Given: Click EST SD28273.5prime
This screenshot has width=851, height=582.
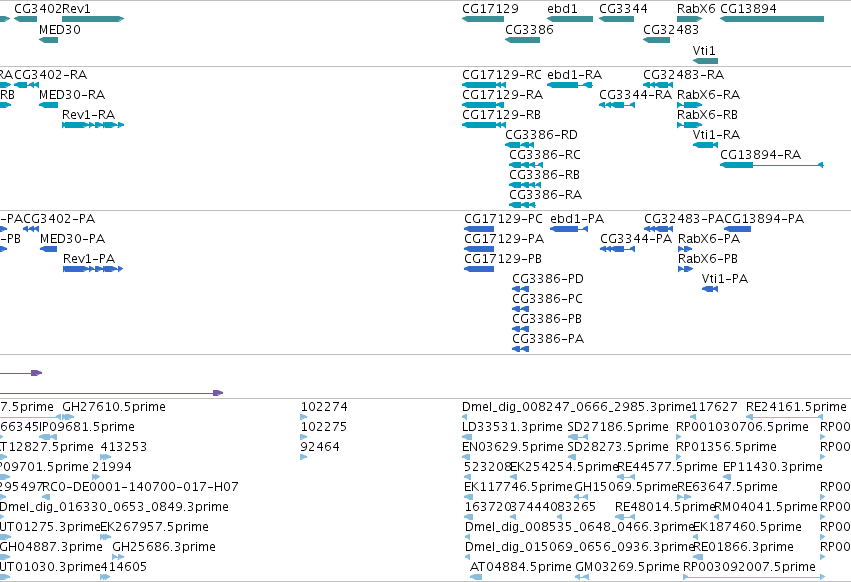Looking at the screenshot, I should (x=618, y=447).
